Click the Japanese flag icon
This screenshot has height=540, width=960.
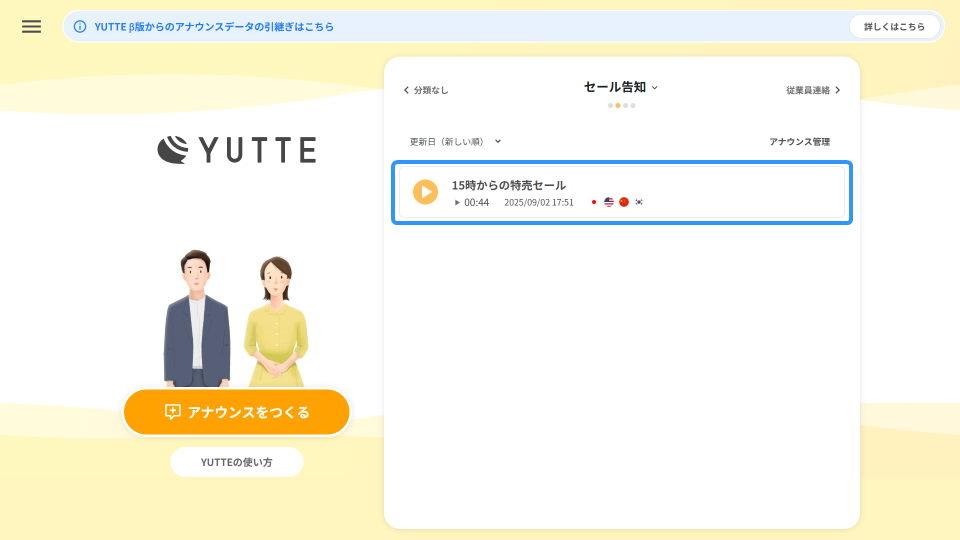(594, 202)
